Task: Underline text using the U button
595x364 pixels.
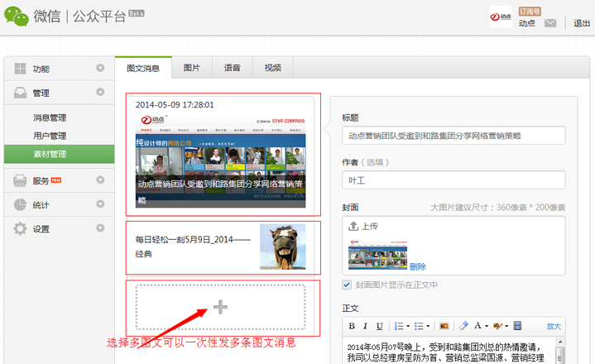Action: [x=379, y=326]
